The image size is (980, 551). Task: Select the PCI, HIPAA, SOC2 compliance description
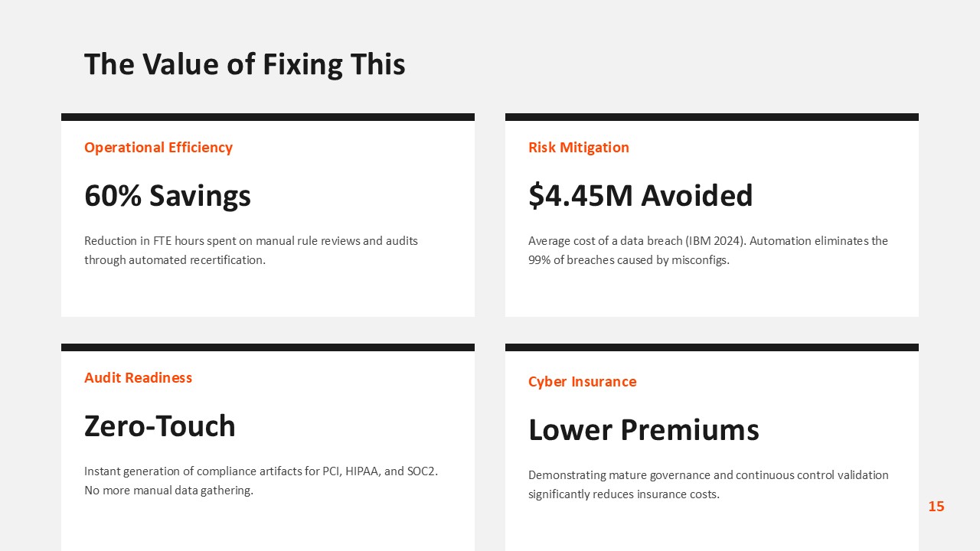pyautogui.click(x=261, y=481)
